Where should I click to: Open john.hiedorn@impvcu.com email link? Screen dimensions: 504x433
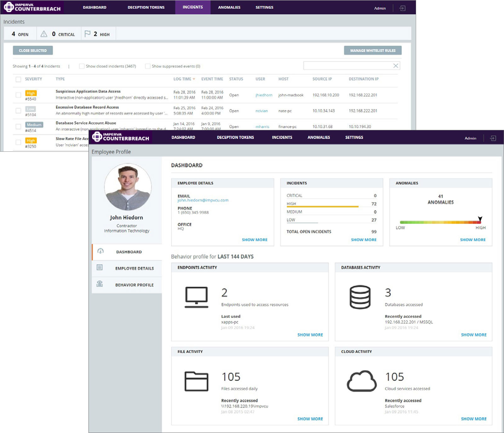[x=203, y=200]
